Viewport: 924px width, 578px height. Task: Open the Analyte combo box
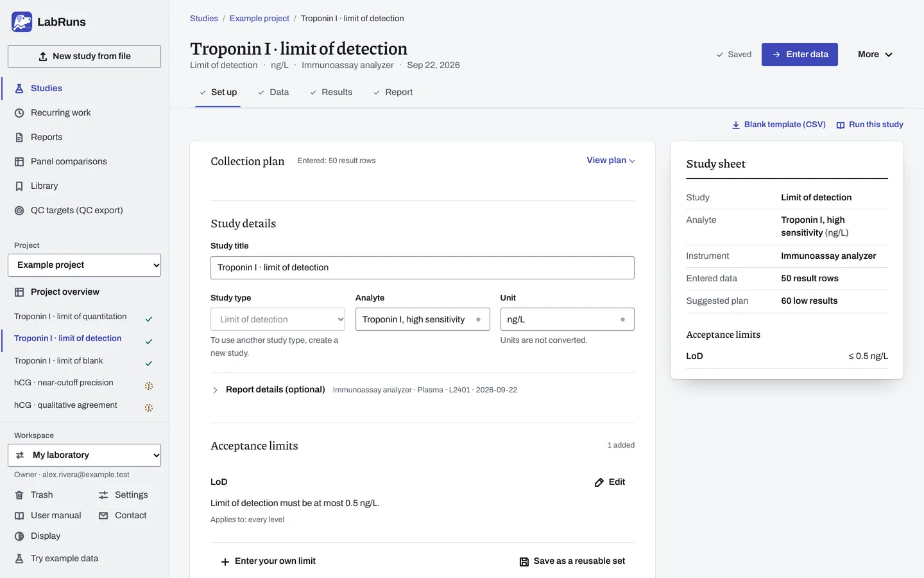click(422, 319)
